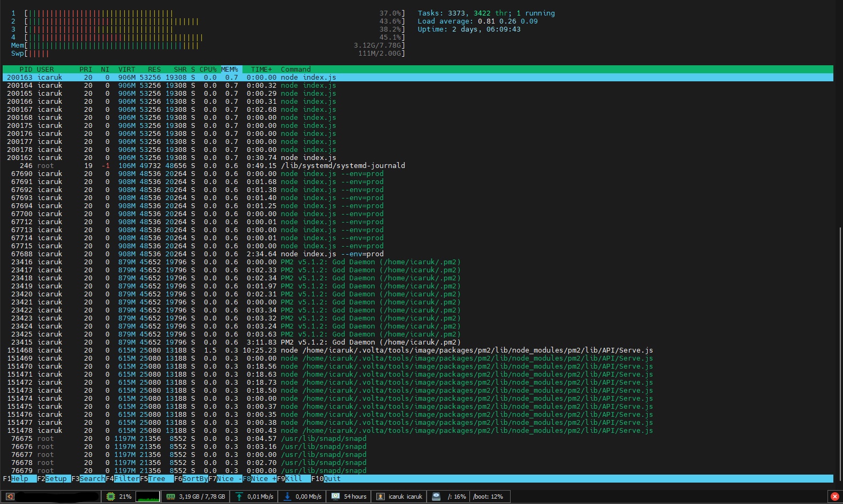Click the /boot: 12% disk readout

(x=488, y=497)
